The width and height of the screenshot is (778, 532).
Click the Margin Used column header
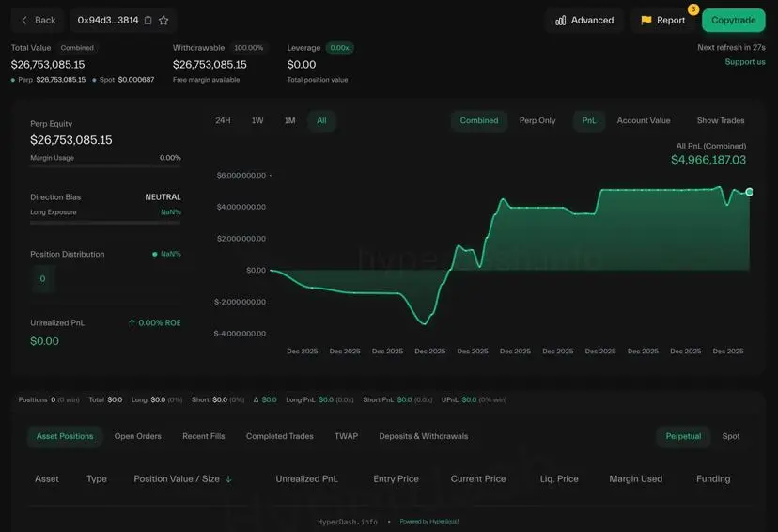pos(635,479)
